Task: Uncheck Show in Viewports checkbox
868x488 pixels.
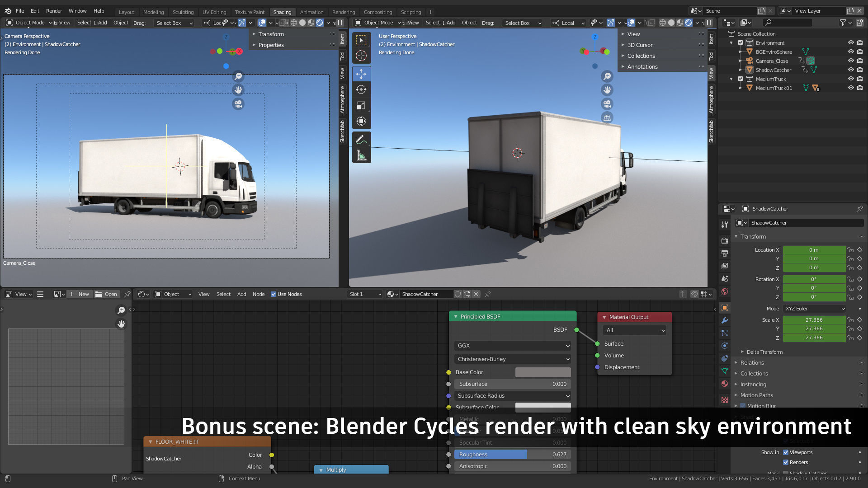Action: tap(786, 452)
